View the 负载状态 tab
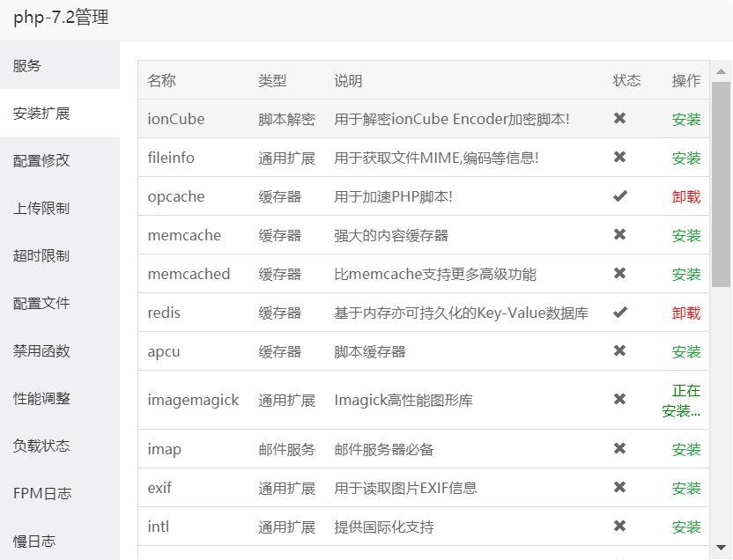The width and height of the screenshot is (733, 560). tap(60, 446)
